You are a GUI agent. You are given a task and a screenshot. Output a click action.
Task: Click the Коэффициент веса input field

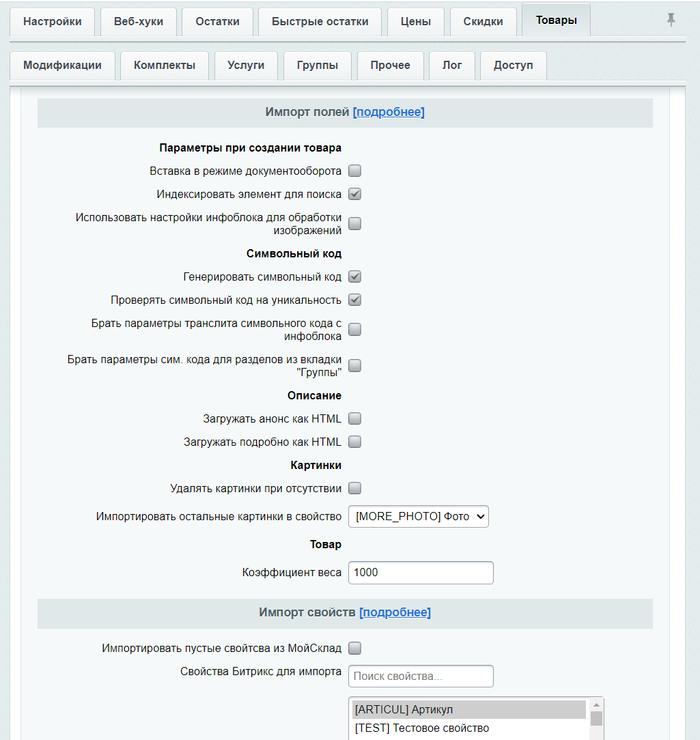tap(421, 573)
